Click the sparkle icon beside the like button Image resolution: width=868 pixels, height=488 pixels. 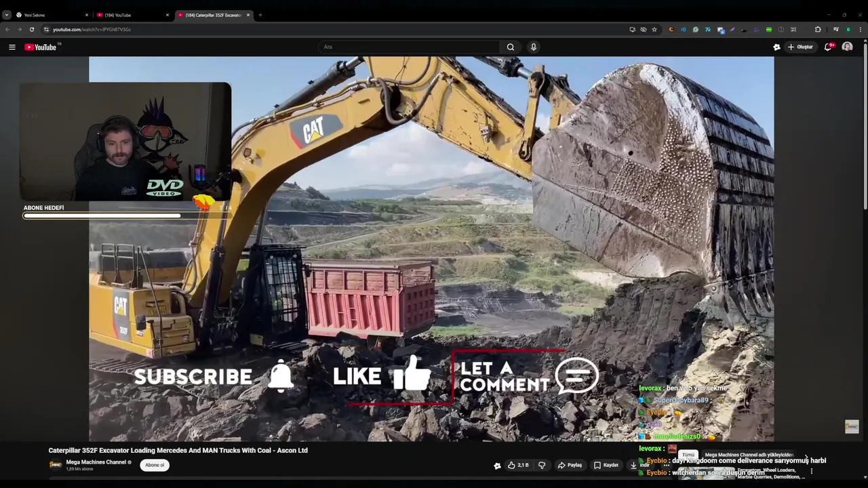tap(497, 466)
